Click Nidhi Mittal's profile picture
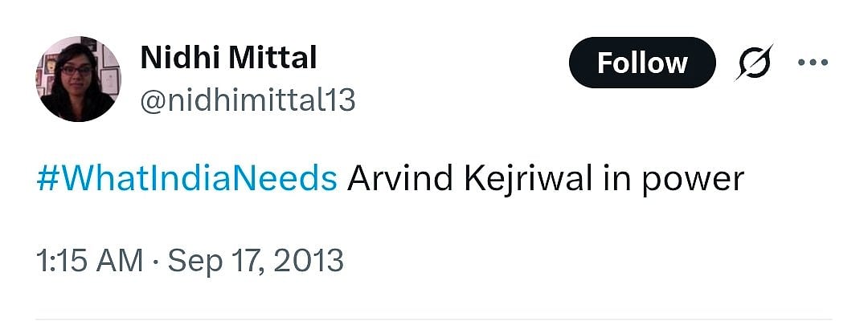 click(x=78, y=79)
